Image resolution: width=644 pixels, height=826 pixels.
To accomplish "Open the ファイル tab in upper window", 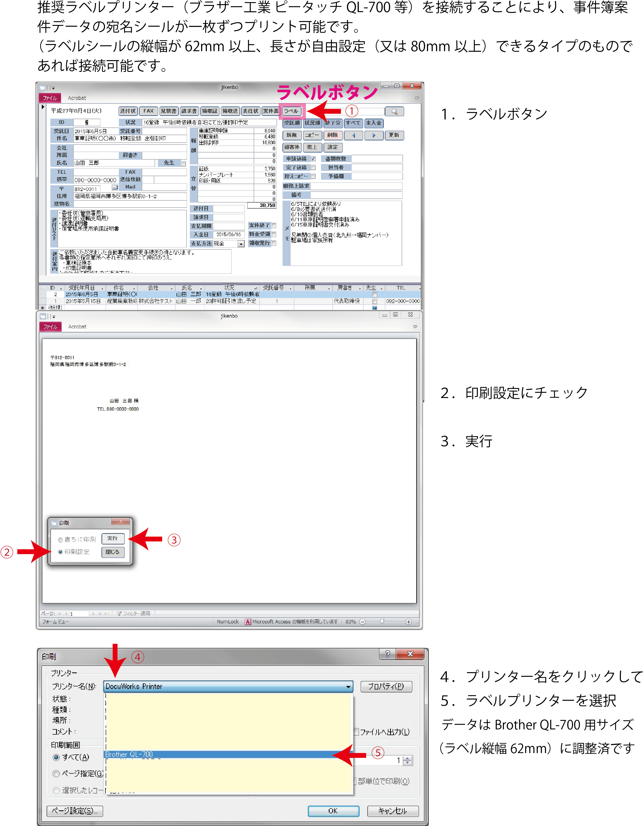I will tap(50, 98).
